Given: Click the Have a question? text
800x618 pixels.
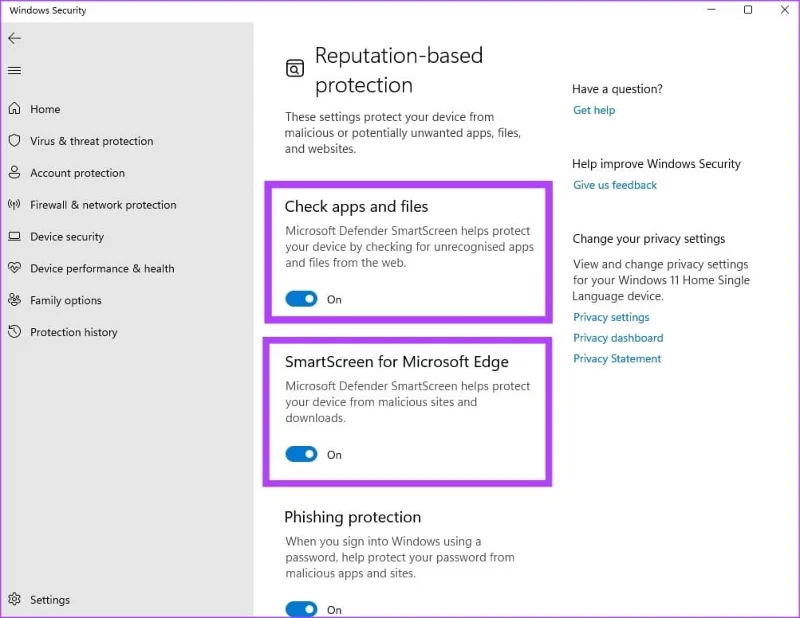Looking at the screenshot, I should point(617,89).
